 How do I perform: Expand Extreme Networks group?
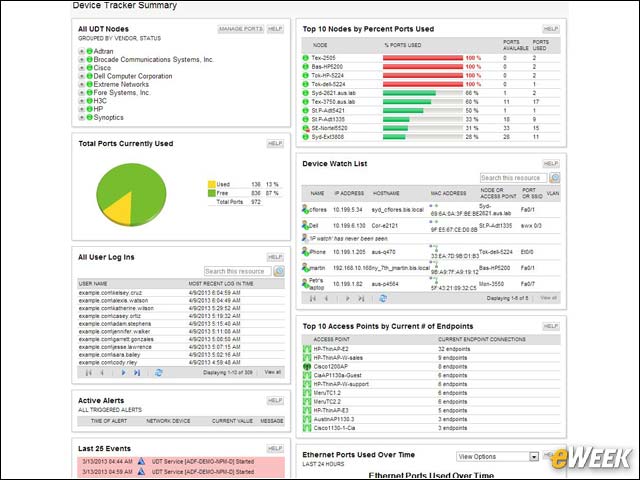point(82,84)
